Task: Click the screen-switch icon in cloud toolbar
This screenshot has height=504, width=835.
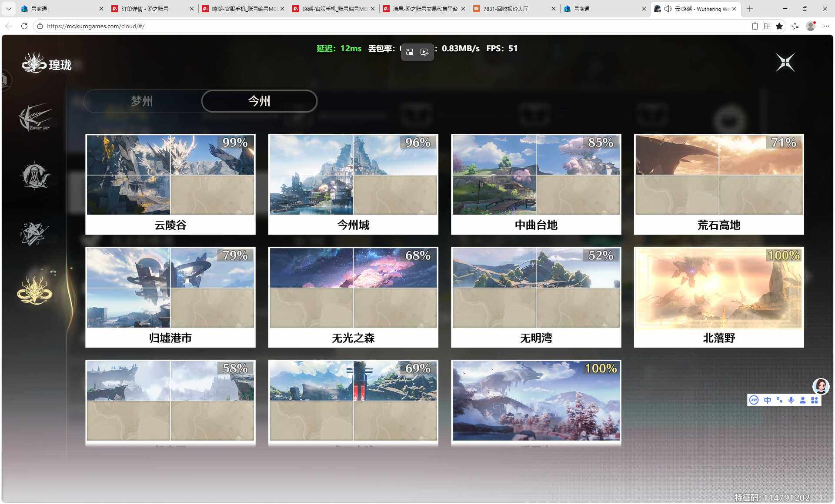Action: (x=410, y=52)
